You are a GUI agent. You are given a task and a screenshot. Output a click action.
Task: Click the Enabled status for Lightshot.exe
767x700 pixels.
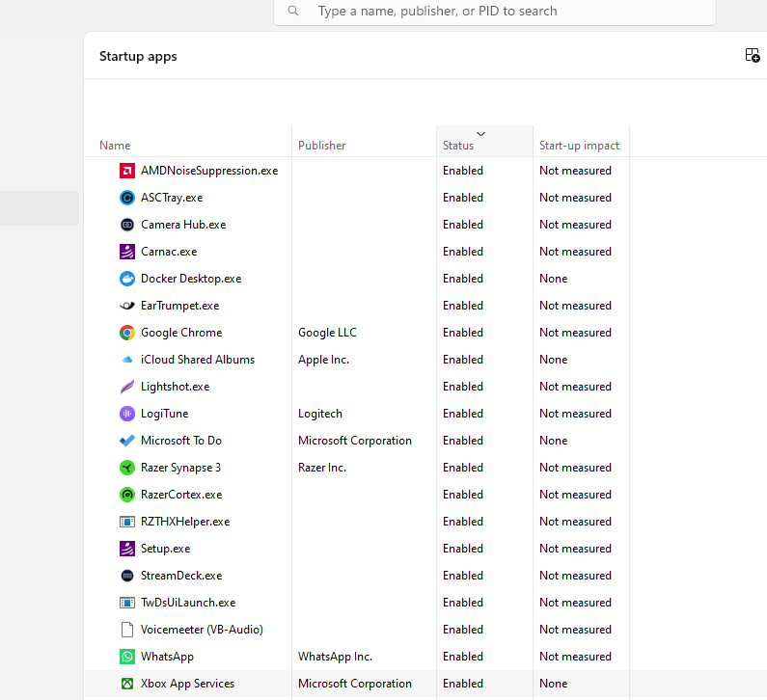click(463, 387)
